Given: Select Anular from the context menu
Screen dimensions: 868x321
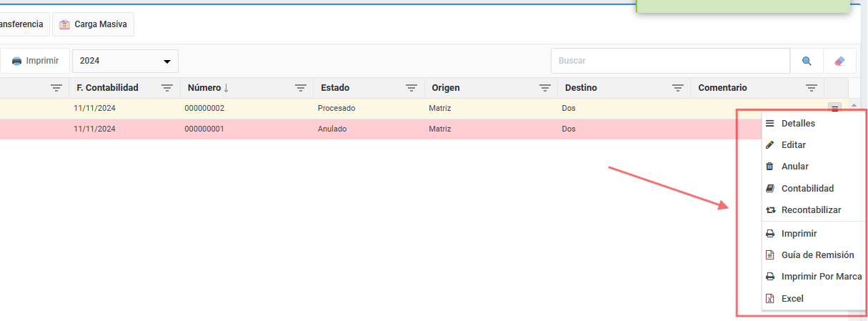Looking at the screenshot, I should (x=794, y=167).
